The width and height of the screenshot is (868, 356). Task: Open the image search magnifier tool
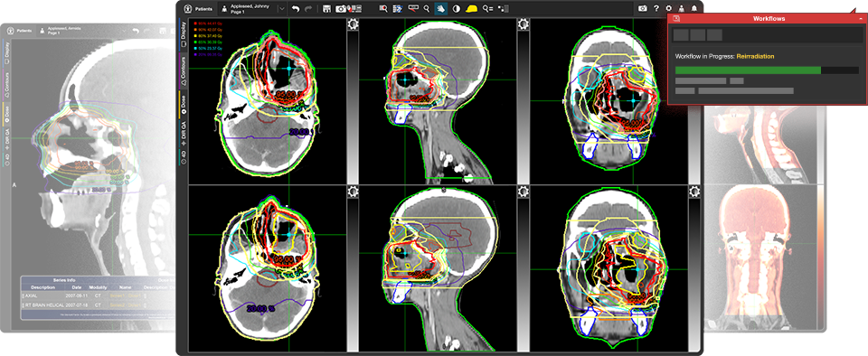(x=383, y=9)
